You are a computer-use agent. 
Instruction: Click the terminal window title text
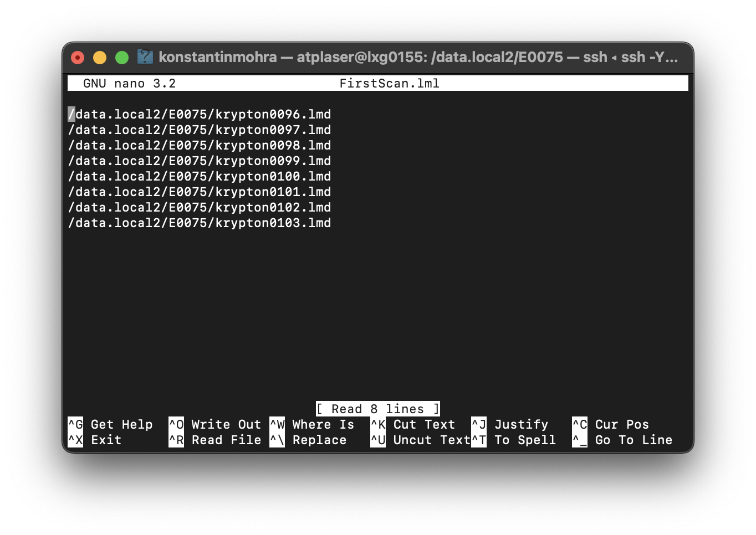(x=418, y=57)
